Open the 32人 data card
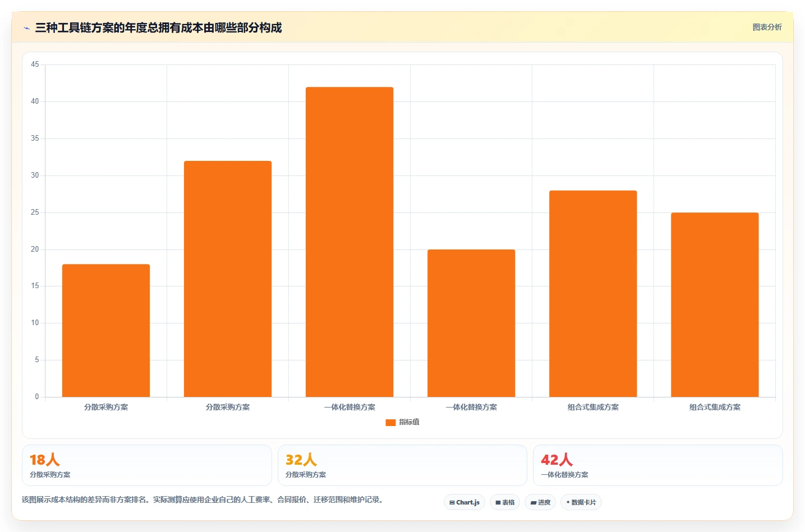The width and height of the screenshot is (805, 532). tap(402, 465)
